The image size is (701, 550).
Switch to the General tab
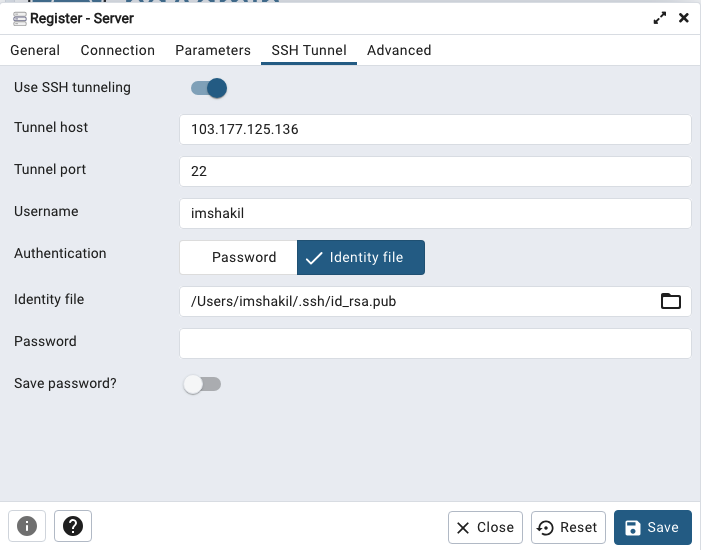(35, 50)
